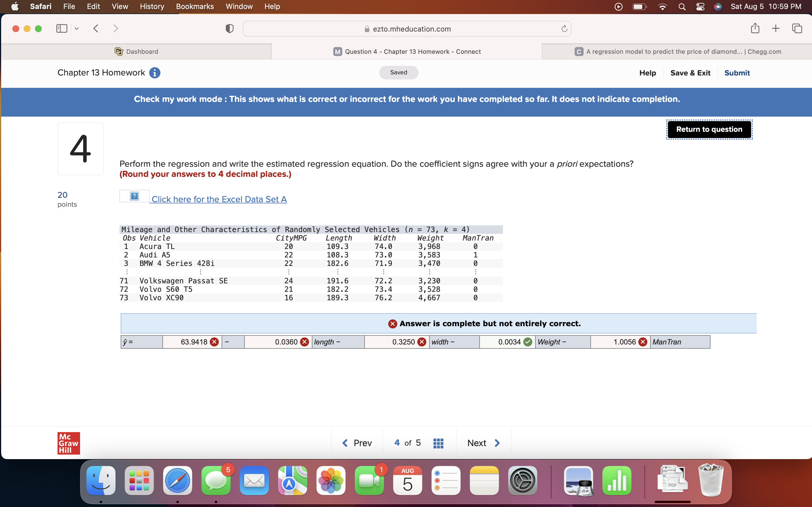
Task: Click the red X beside the 1.0056 answer
Action: pyautogui.click(x=643, y=342)
